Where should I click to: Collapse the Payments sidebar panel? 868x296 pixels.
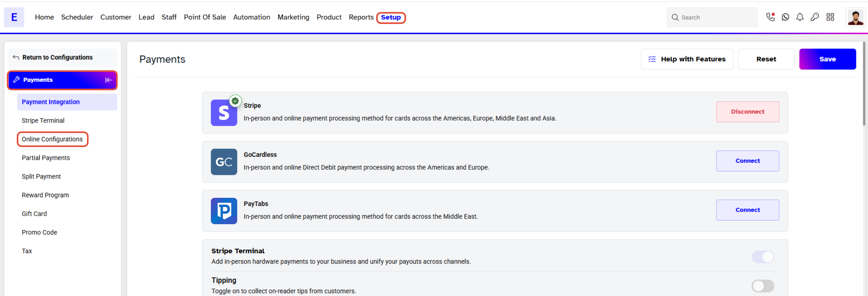108,80
